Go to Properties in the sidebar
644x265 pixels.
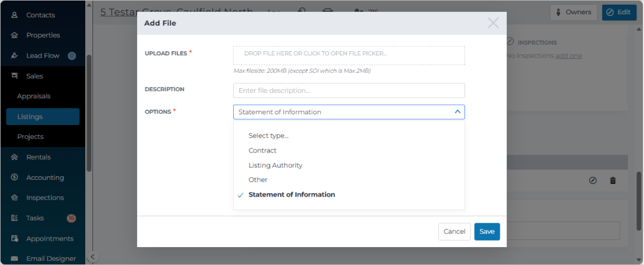coord(43,35)
